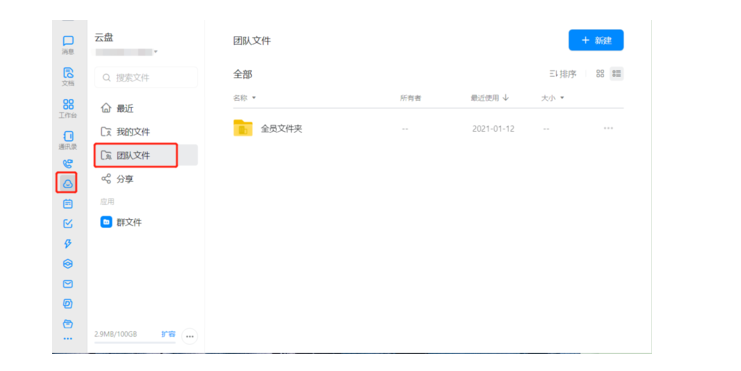This screenshot has height=371, width=741.
Task: Click the 2.9MB/100GB storage text
Action: (x=115, y=334)
